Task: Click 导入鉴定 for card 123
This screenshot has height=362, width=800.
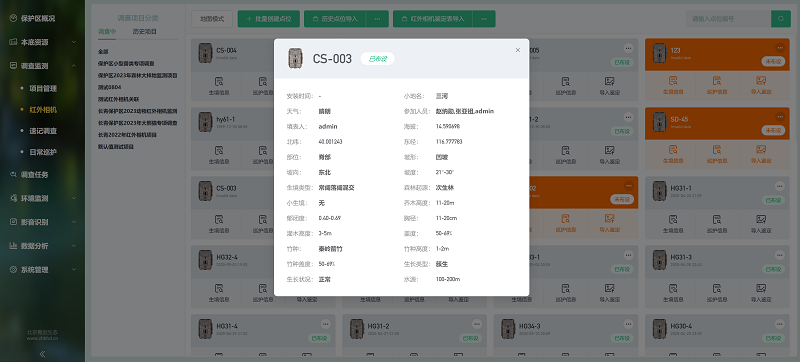Action: (x=761, y=86)
